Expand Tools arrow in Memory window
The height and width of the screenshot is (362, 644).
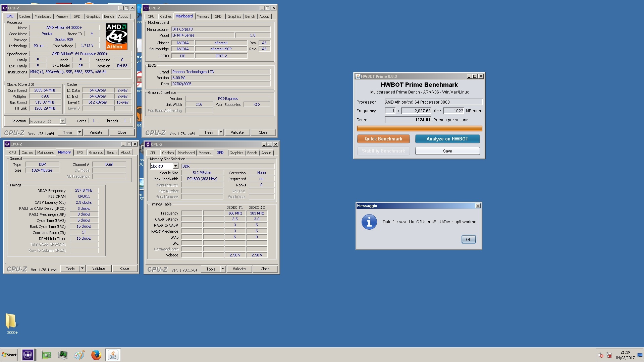coord(82,268)
